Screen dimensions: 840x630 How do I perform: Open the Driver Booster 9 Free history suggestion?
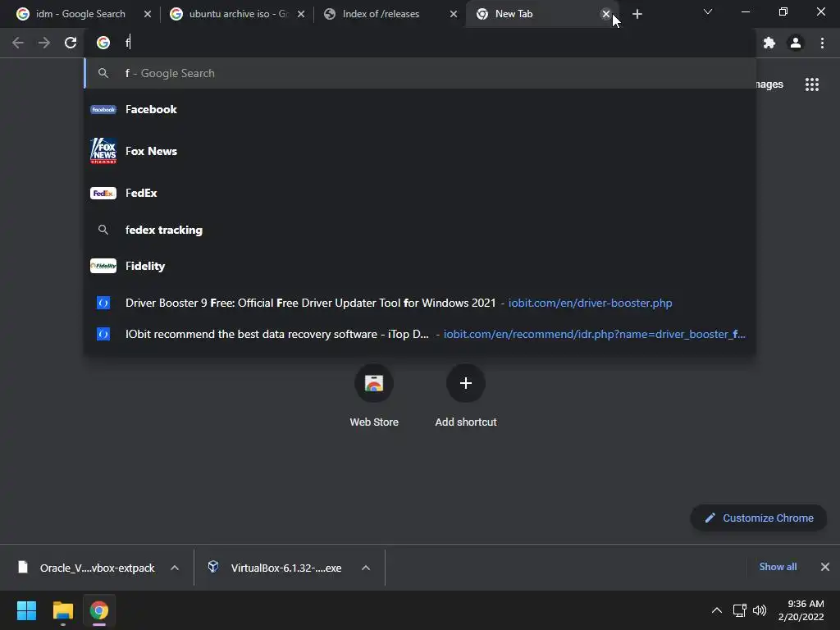click(x=420, y=303)
